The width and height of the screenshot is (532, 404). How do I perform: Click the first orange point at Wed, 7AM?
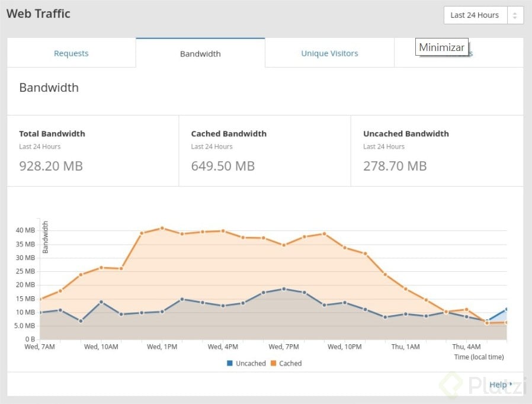(x=40, y=299)
